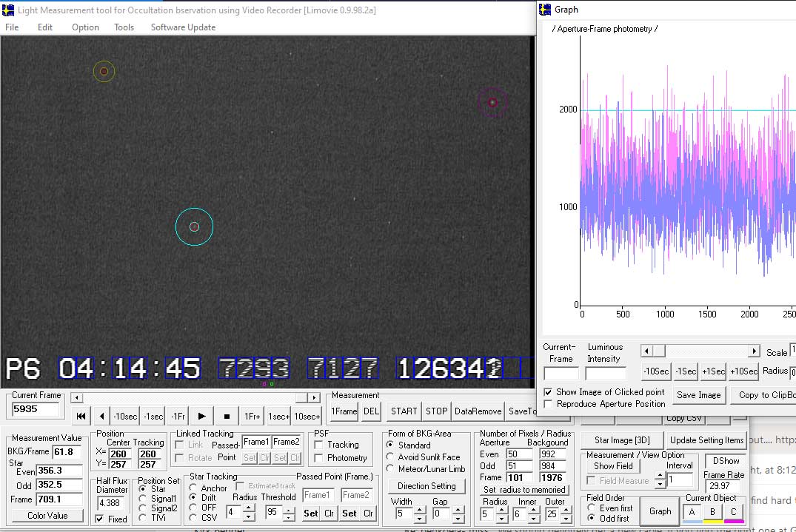Select the magenta aperture marker in the video
Viewport: 796px width, 532px height.
[x=492, y=102]
